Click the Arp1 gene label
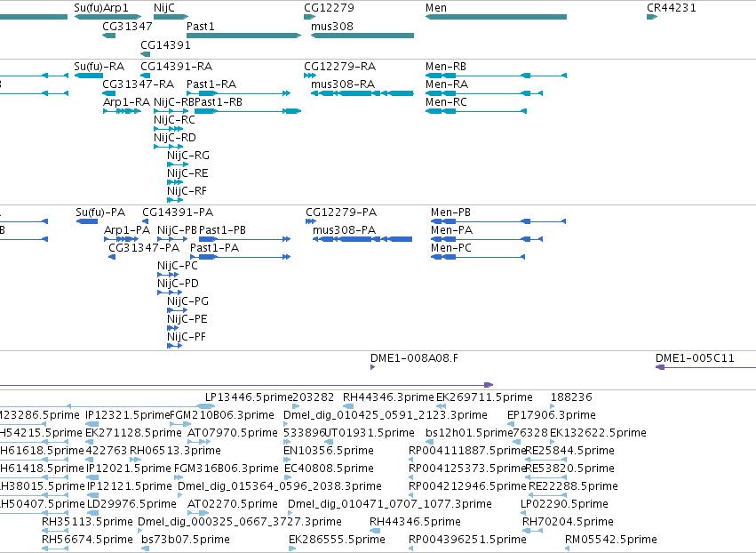 pyautogui.click(x=115, y=8)
